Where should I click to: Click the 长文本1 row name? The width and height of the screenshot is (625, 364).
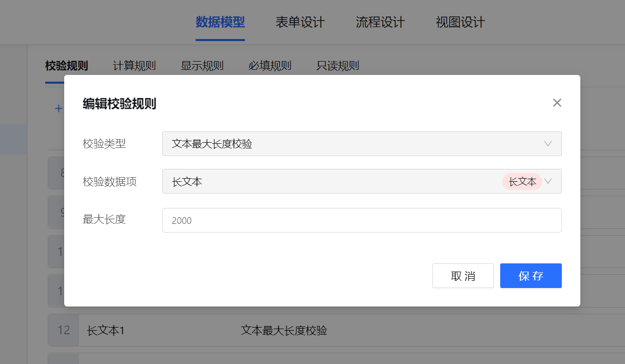(x=106, y=330)
